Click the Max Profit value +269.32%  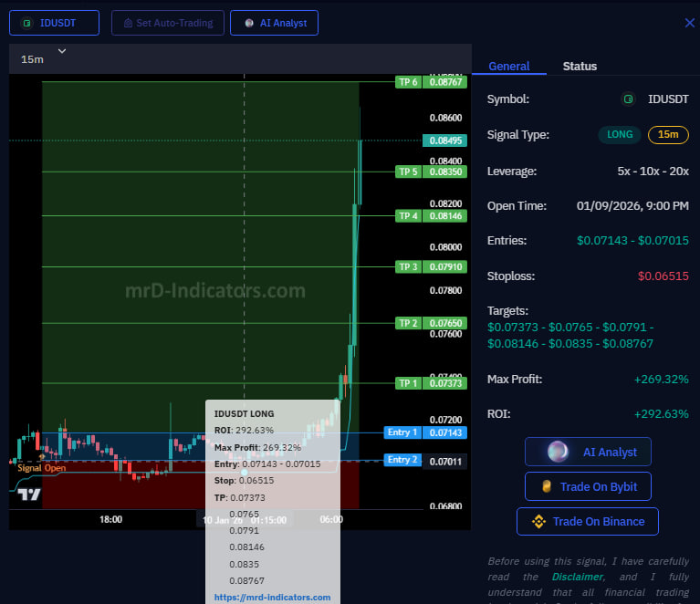(x=661, y=380)
